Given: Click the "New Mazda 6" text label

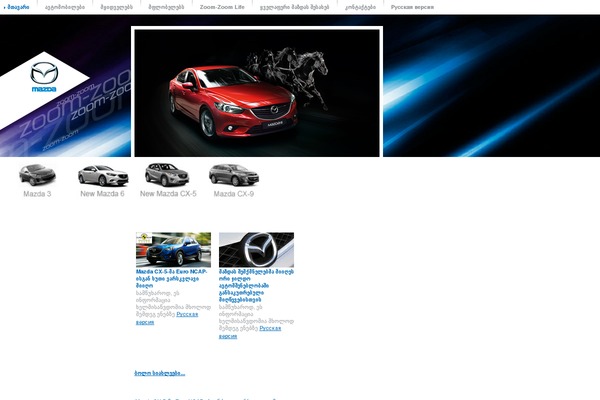Looking at the screenshot, I should pyautogui.click(x=102, y=194).
